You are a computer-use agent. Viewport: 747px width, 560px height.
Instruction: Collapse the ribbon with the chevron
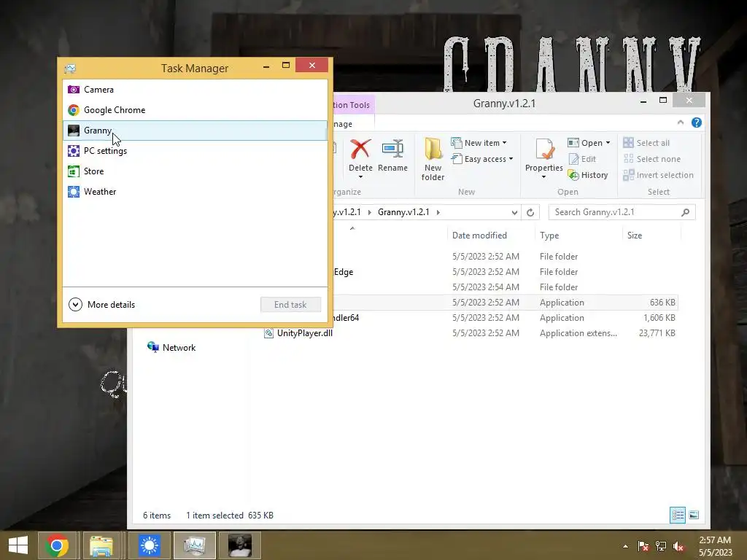[x=681, y=122]
